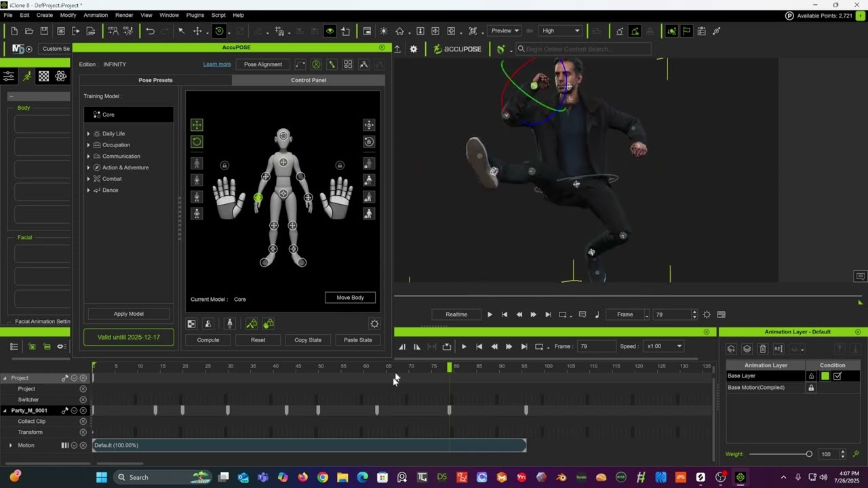Open a project with the folder icon
This screenshot has height=488, width=868.
coord(29,30)
